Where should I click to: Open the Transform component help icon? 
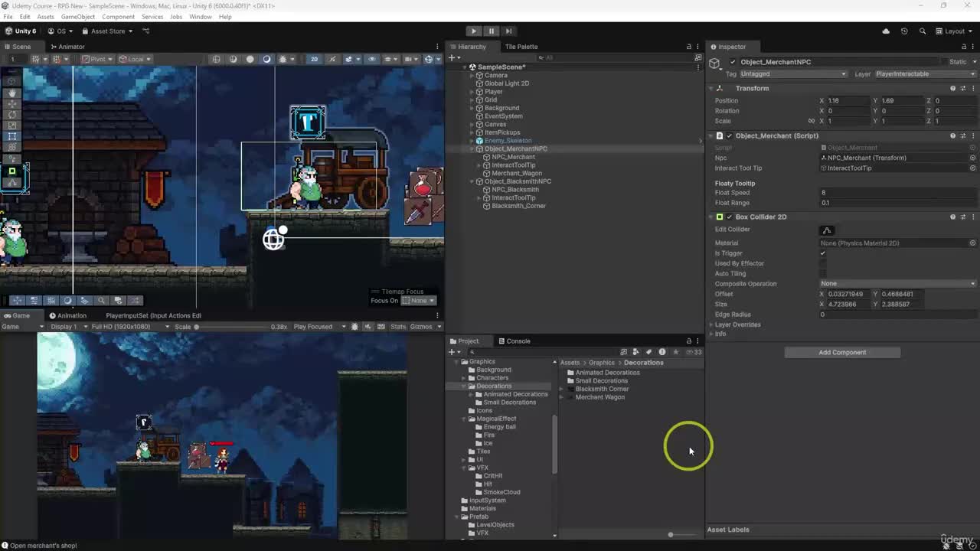click(952, 88)
